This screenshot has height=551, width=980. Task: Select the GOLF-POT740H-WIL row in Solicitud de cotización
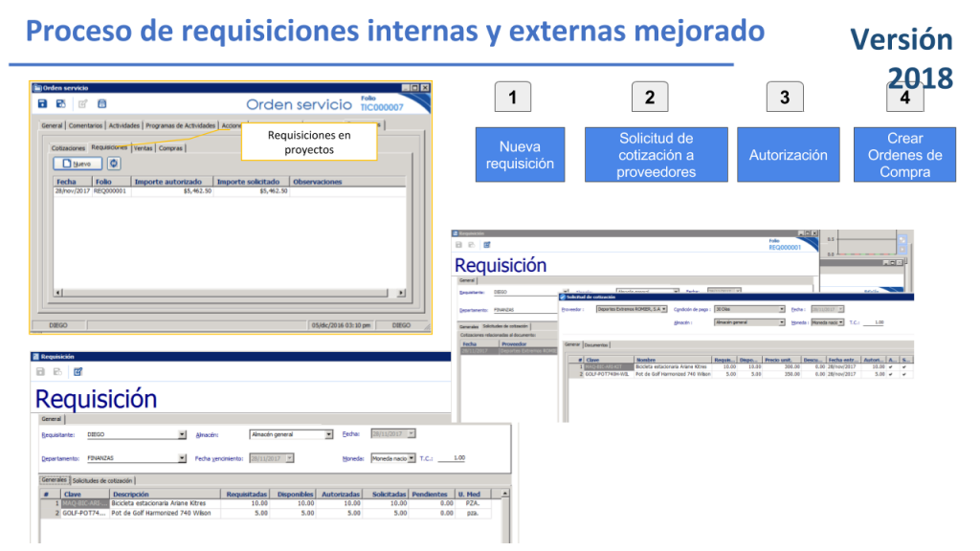[741, 374]
